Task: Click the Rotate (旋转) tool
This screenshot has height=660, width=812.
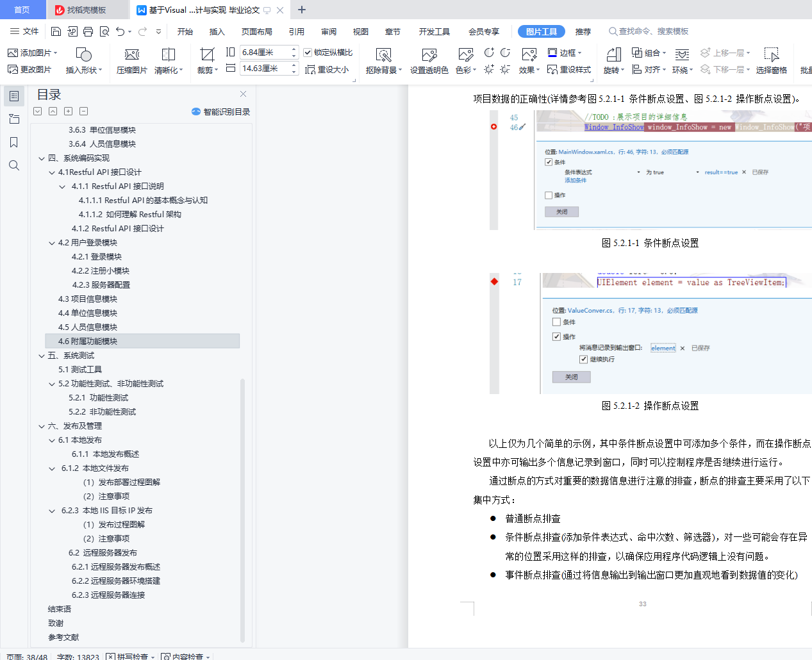Action: click(x=613, y=61)
